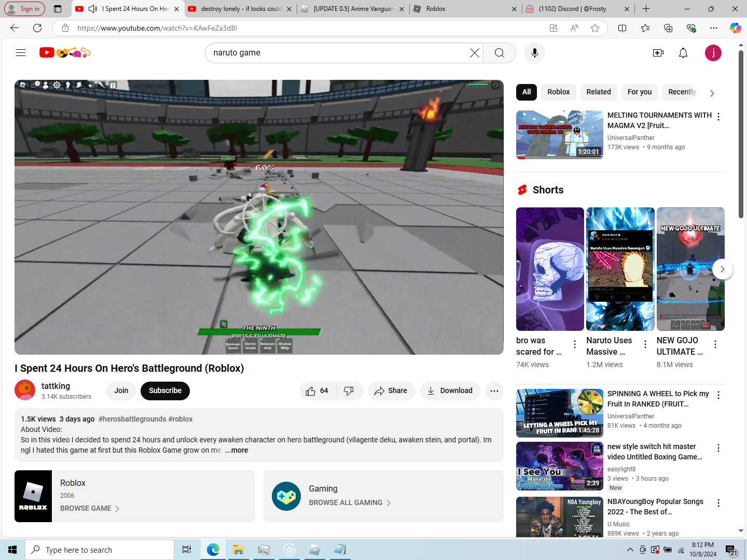747x560 pixels.
Task: Submit search with magnifier button
Action: click(x=499, y=53)
